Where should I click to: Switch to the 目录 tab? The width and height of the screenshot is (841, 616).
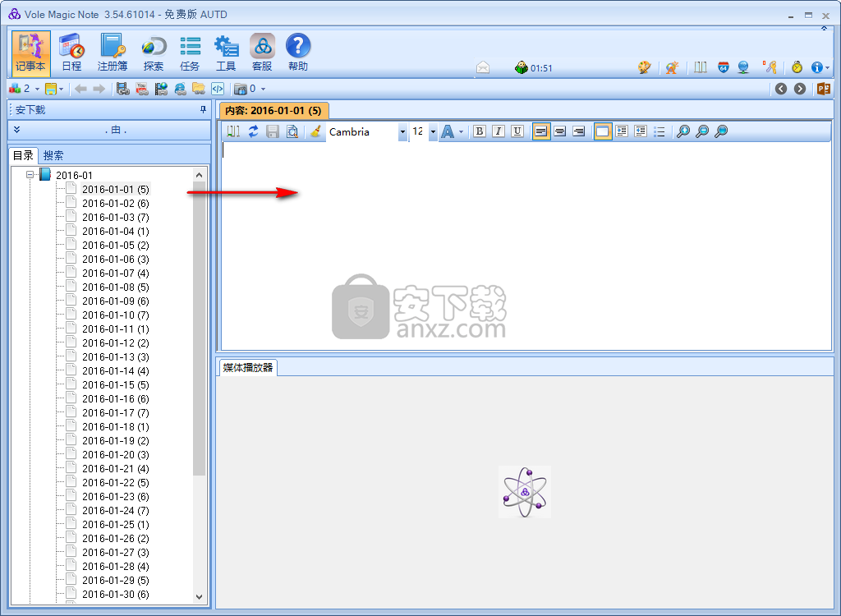coord(23,155)
